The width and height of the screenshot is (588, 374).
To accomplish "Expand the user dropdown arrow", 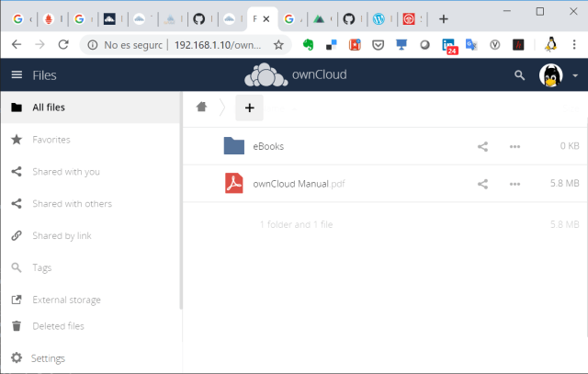I will 575,75.
